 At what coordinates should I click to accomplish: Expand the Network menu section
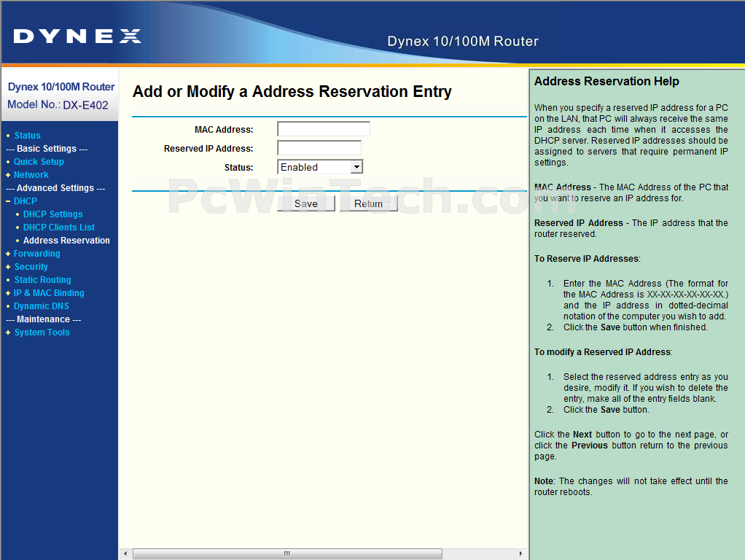click(31, 175)
